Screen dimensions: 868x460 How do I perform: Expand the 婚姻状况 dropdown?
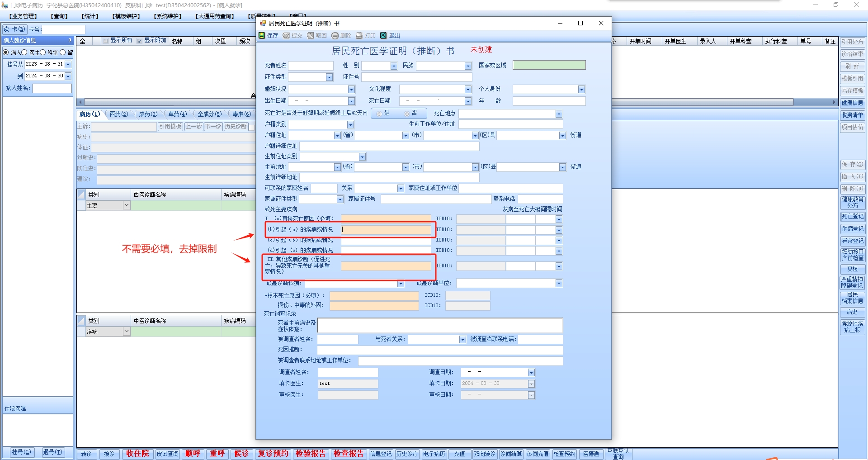pyautogui.click(x=352, y=90)
